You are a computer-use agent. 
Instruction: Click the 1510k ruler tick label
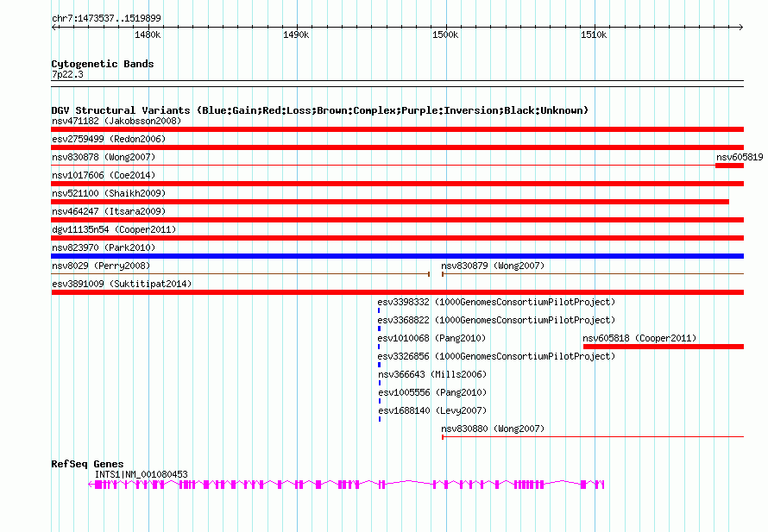pos(594,34)
